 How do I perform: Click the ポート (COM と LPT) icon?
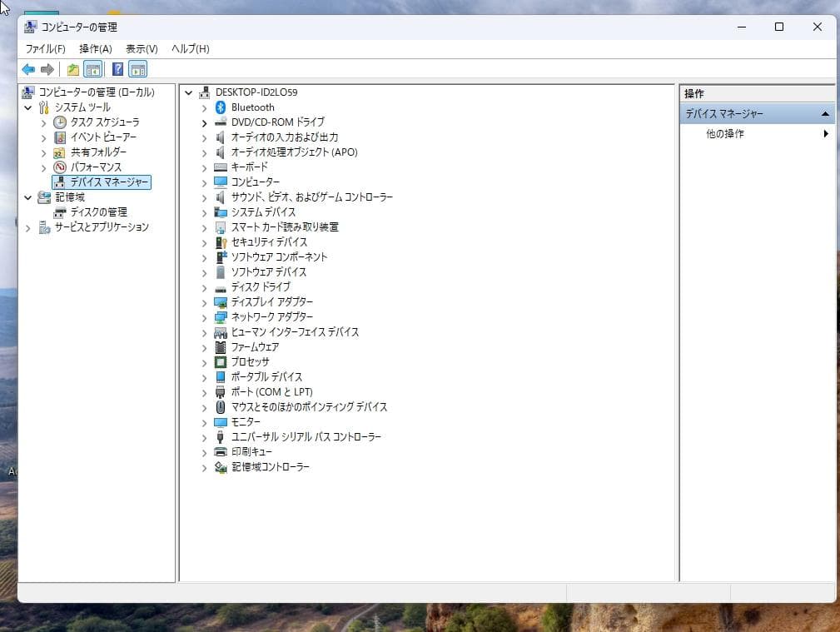[220, 392]
